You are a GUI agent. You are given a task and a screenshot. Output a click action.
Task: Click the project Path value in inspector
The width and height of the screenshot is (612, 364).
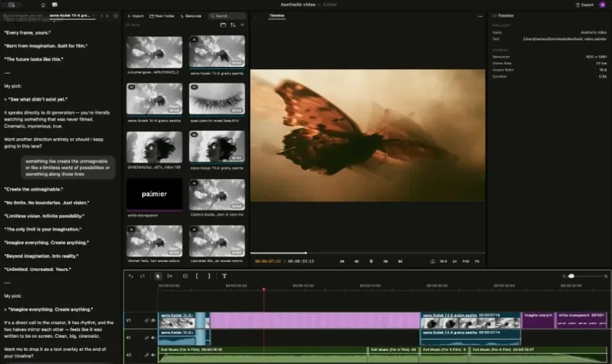565,39
